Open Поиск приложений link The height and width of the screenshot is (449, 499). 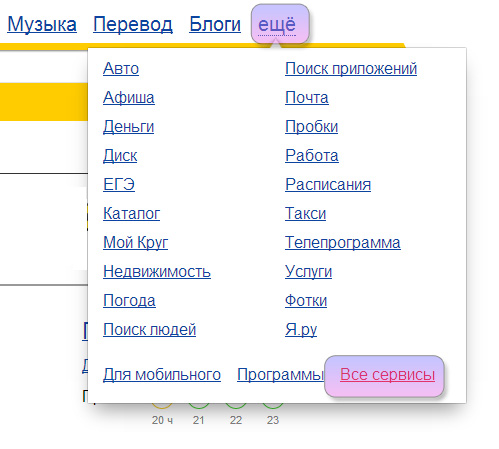351,69
